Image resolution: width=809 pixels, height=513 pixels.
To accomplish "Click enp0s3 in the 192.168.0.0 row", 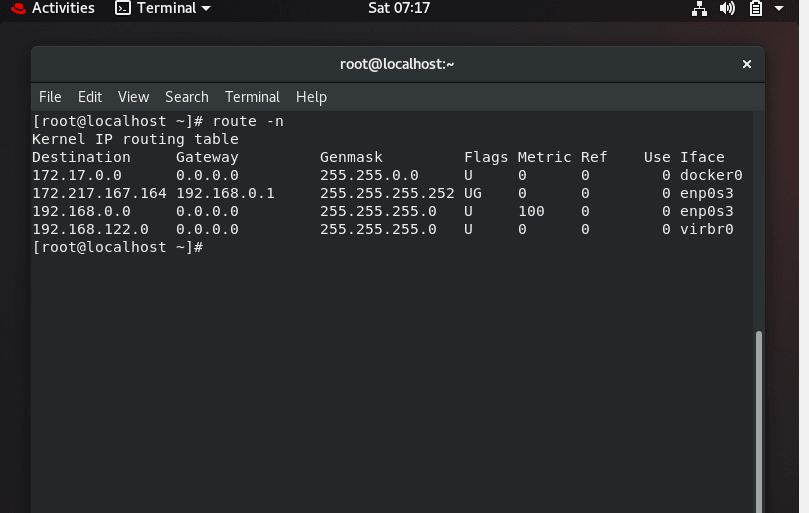I will point(707,212).
